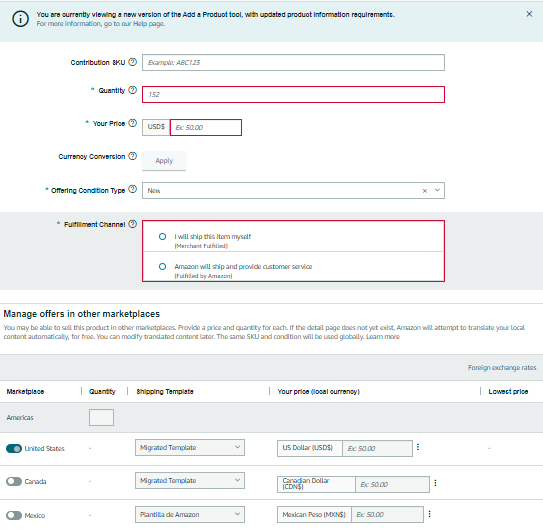Open the Plantilla de Amazon shipping dropdown
This screenshot has width=543, height=530.
(190, 514)
